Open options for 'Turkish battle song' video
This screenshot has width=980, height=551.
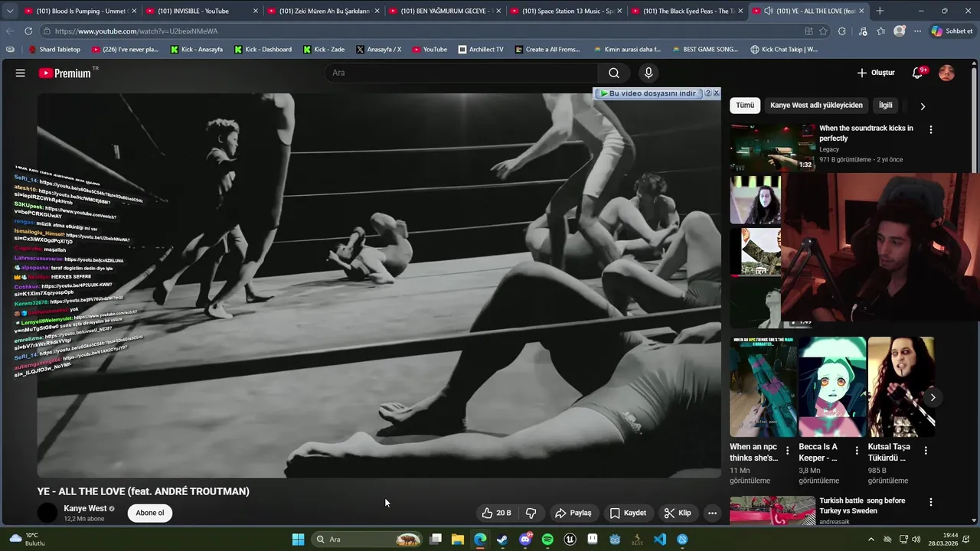[931, 502]
